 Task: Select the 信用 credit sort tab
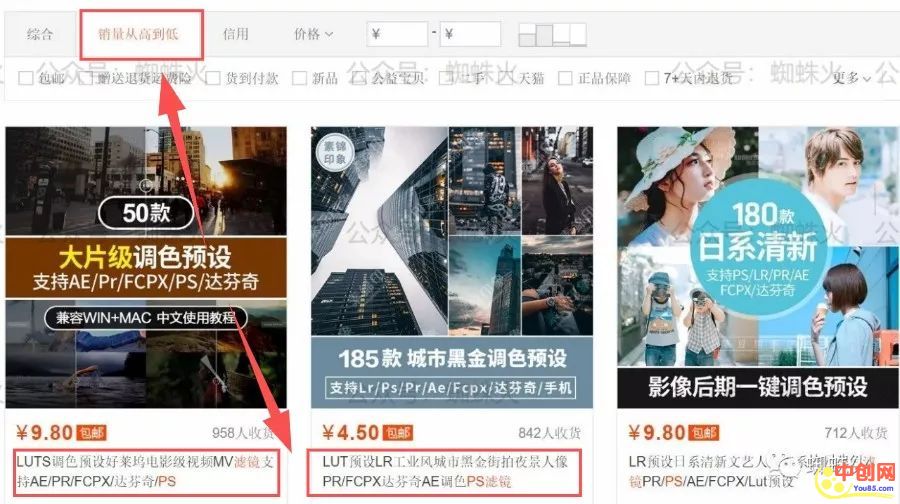[x=235, y=34]
